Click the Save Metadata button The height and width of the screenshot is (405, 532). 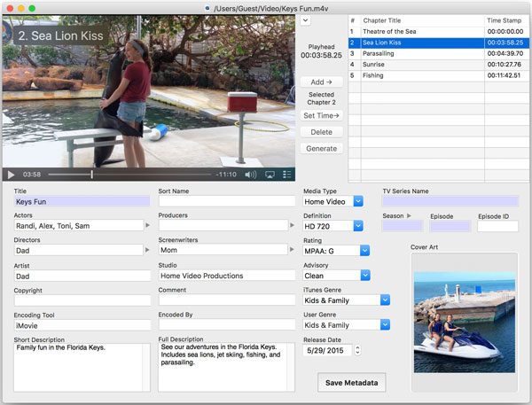[x=353, y=382]
